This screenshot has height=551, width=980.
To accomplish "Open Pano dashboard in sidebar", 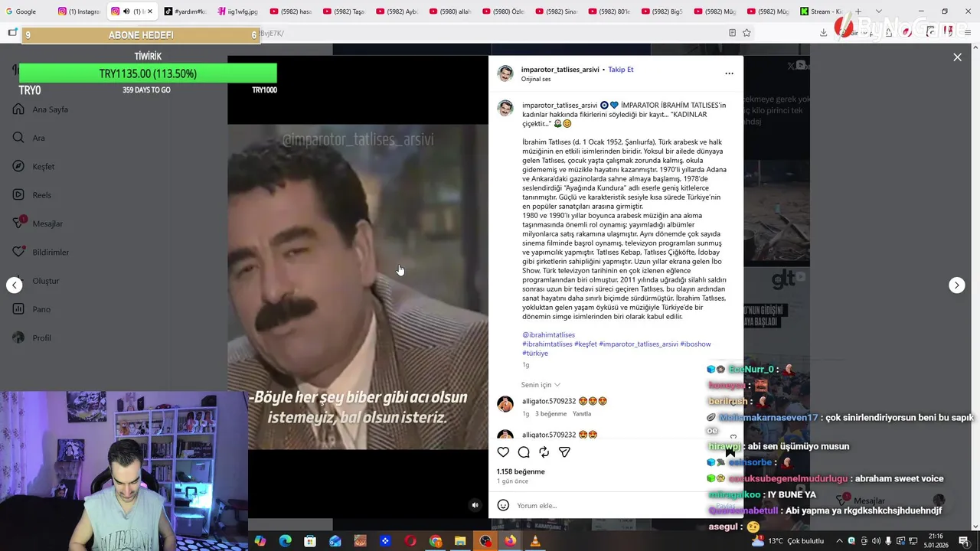I will click(31, 309).
